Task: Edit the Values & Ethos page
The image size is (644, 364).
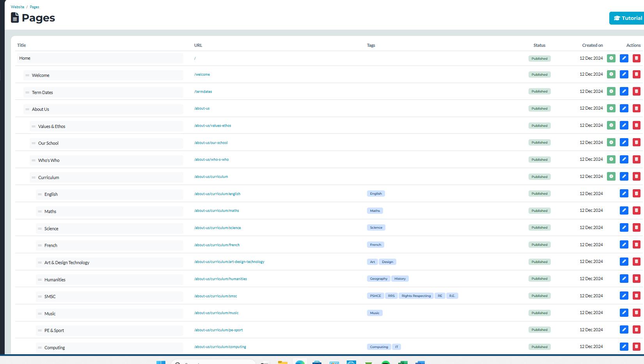Action: 624,125
